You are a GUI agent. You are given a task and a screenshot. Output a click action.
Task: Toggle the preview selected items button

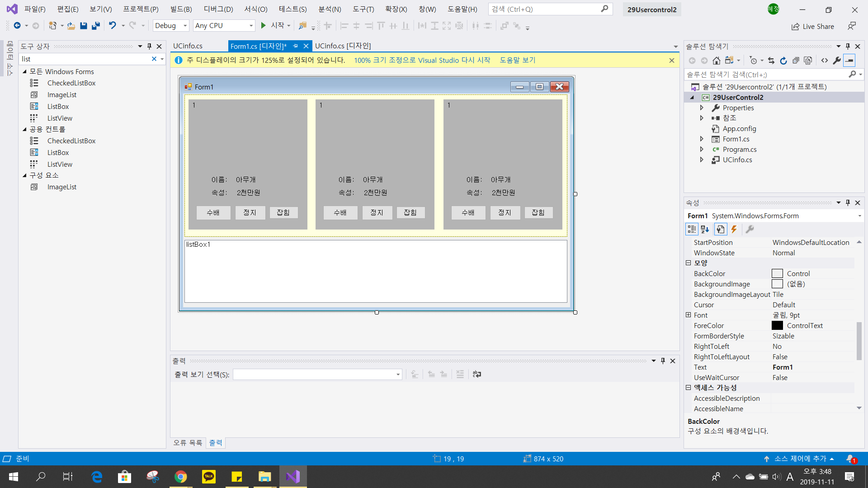[849, 61]
